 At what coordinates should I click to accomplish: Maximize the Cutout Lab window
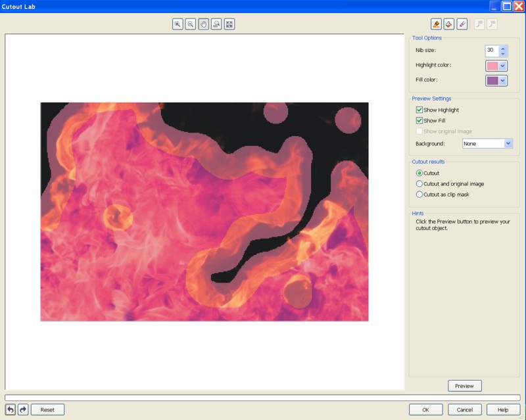(507, 6)
